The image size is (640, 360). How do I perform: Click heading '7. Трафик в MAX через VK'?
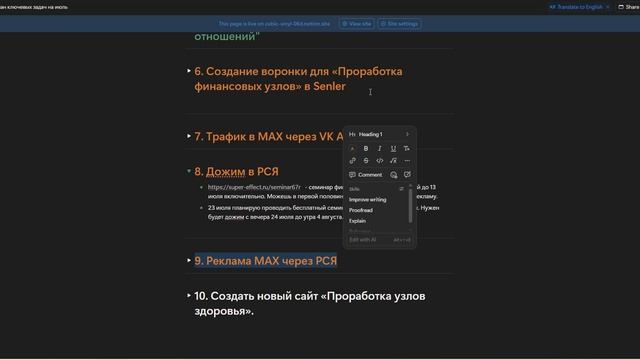pos(269,136)
